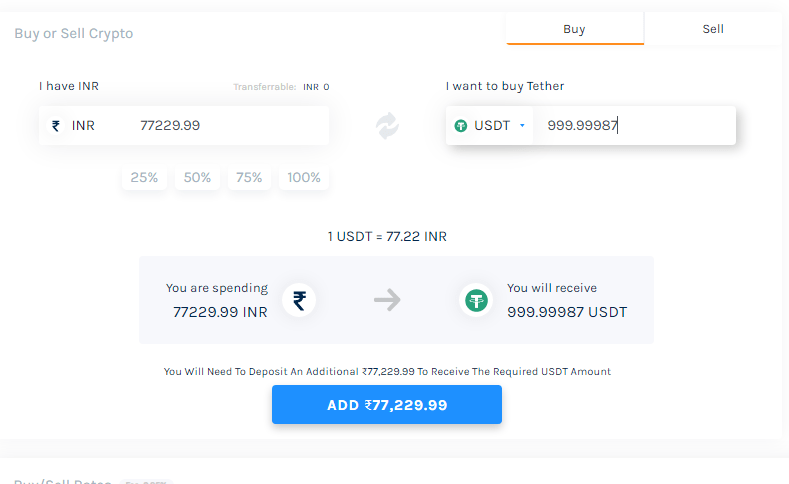Select the USDT coin selector
Screen dimensions: 789x484
click(x=489, y=125)
